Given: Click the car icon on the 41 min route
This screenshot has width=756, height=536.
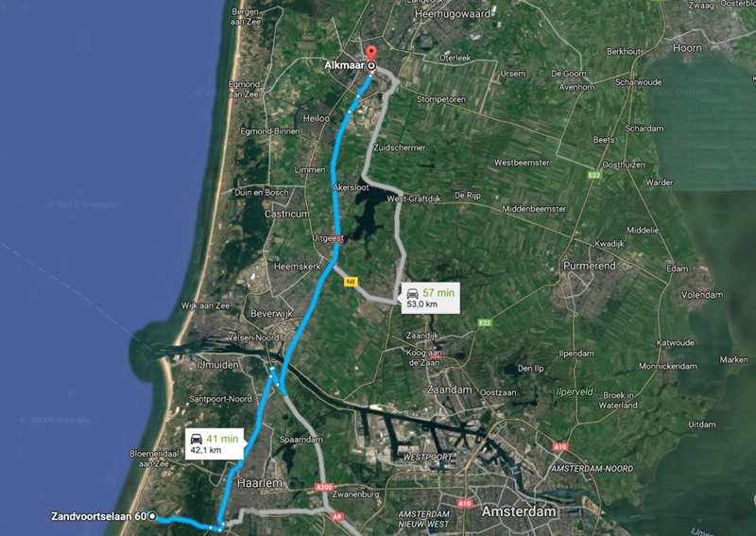Looking at the screenshot, I should [197, 439].
